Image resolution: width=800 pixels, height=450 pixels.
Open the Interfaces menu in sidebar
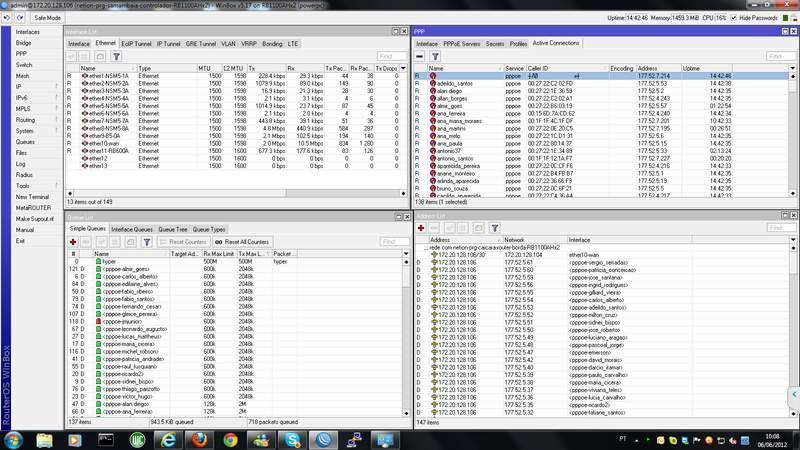pos(28,32)
